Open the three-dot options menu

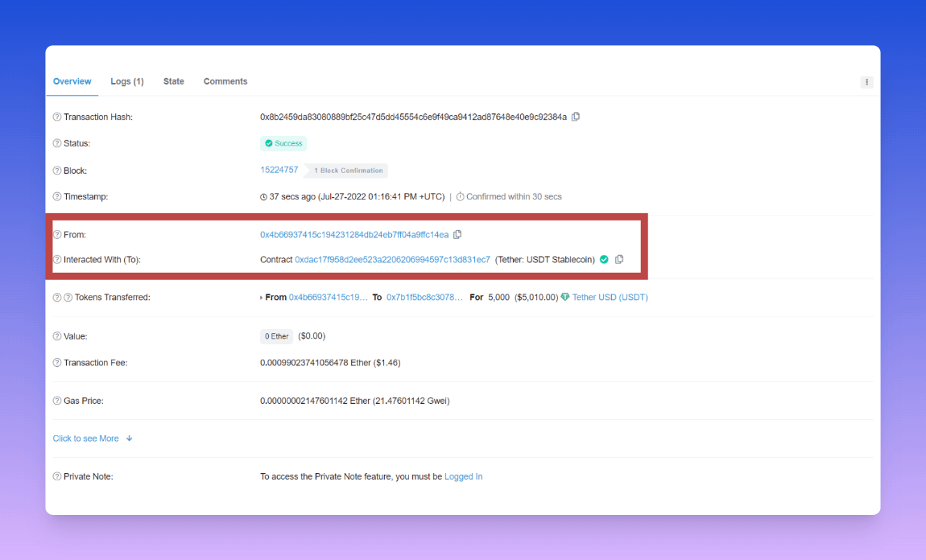click(866, 82)
